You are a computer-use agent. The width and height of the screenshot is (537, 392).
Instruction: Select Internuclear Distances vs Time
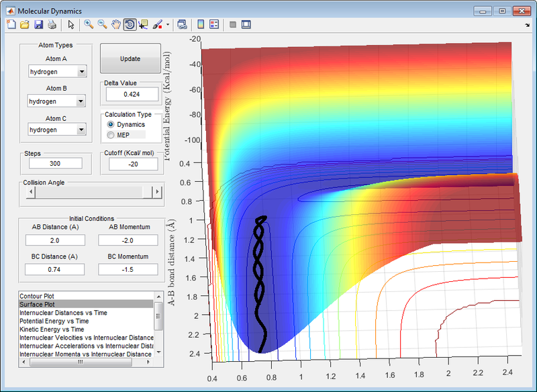(x=86, y=313)
